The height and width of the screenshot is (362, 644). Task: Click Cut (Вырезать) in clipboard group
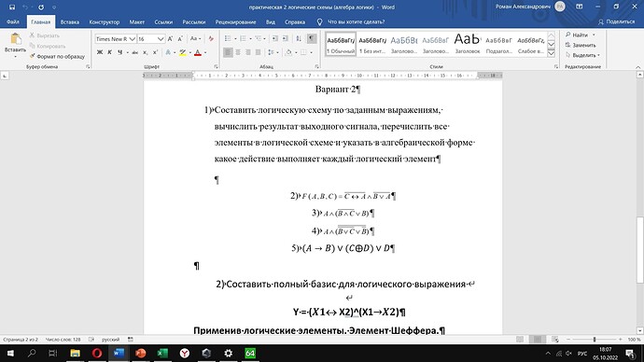45,35
